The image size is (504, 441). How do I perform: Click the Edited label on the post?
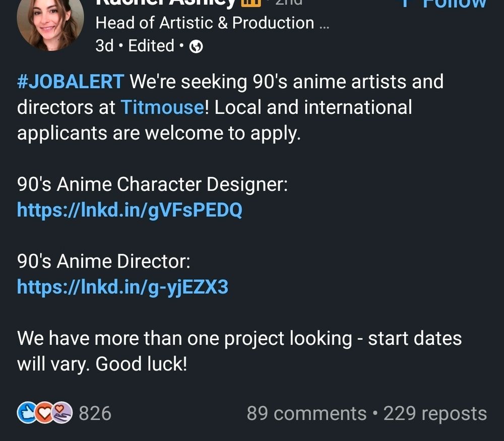click(x=150, y=45)
